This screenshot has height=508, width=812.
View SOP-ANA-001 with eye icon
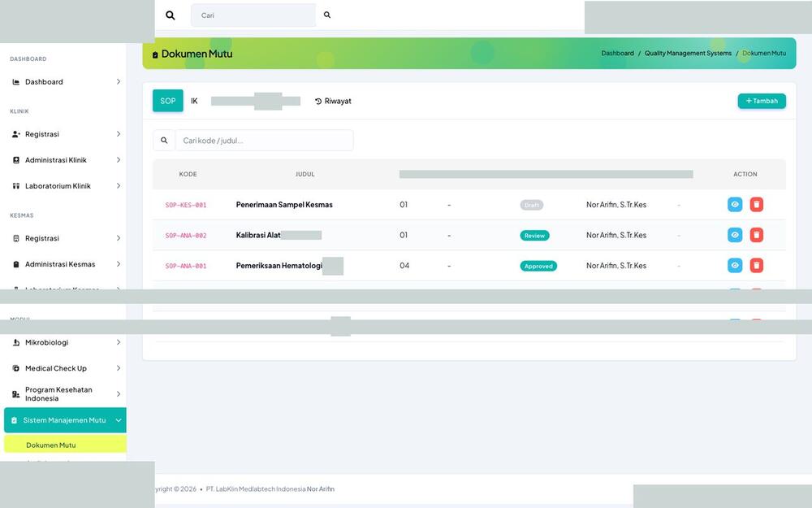(x=735, y=266)
